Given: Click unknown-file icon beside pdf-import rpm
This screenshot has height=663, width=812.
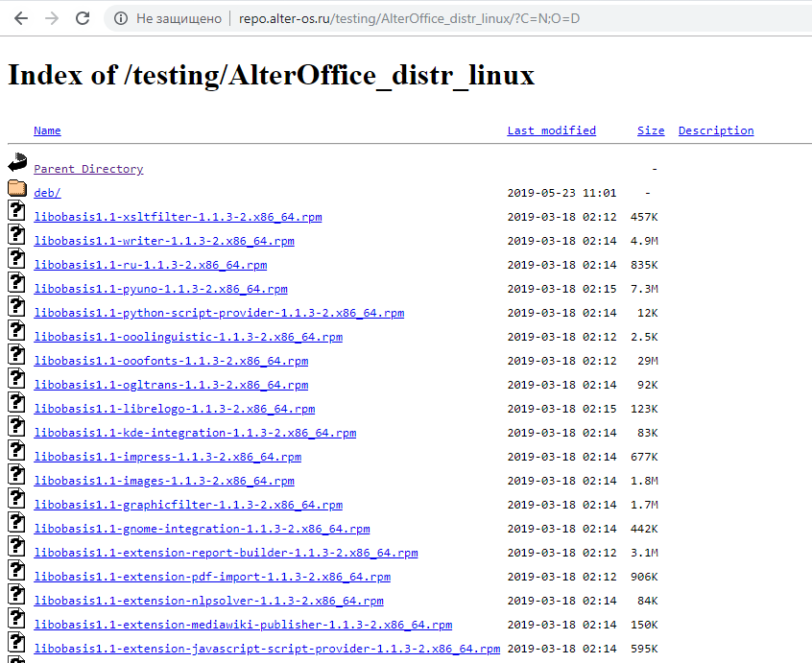Looking at the screenshot, I should [x=16, y=570].
